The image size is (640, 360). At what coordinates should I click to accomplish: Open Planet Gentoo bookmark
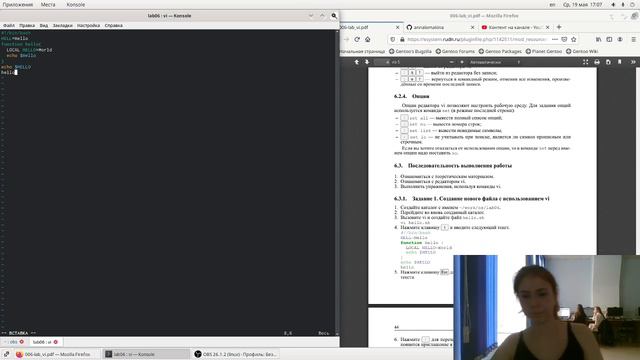click(544, 51)
